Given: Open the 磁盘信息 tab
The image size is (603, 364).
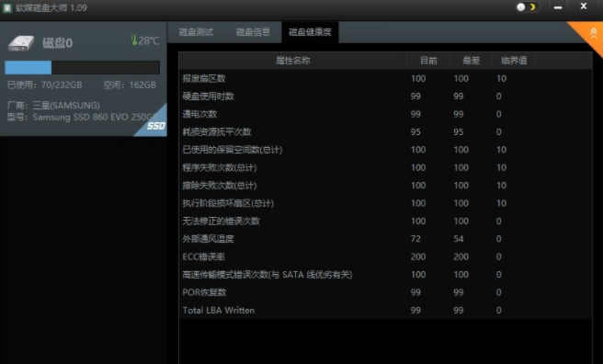Looking at the screenshot, I should (x=253, y=32).
